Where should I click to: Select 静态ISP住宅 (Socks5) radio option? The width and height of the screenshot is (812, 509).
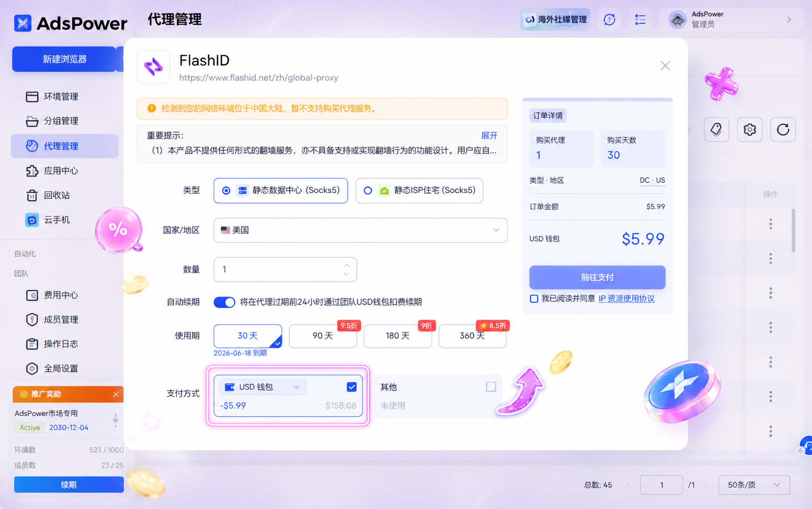click(x=419, y=191)
